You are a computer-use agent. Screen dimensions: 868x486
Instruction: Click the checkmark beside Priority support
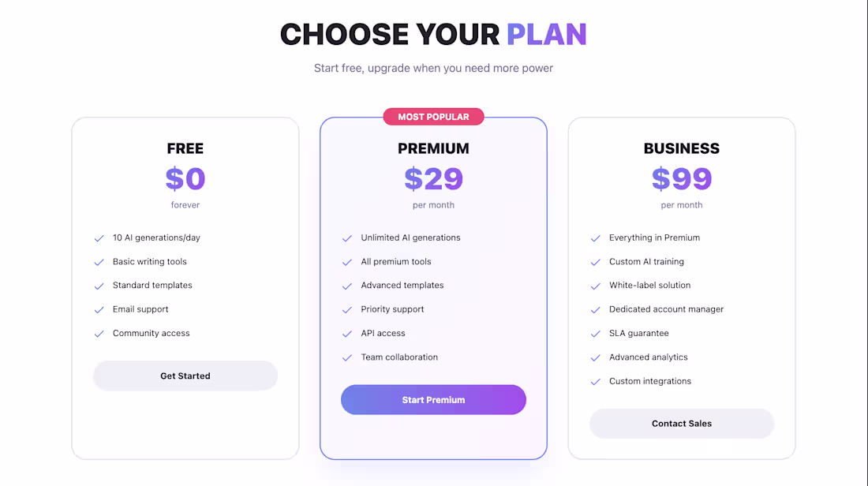(x=347, y=309)
